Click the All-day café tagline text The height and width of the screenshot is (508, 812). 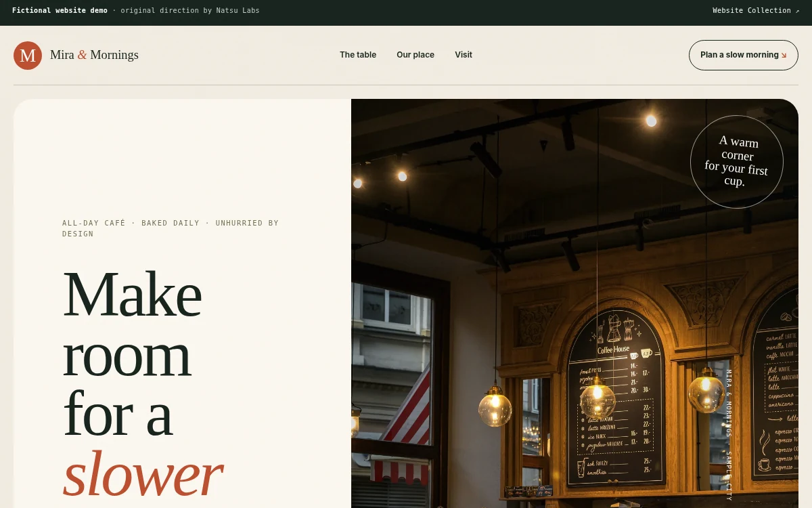point(171,228)
